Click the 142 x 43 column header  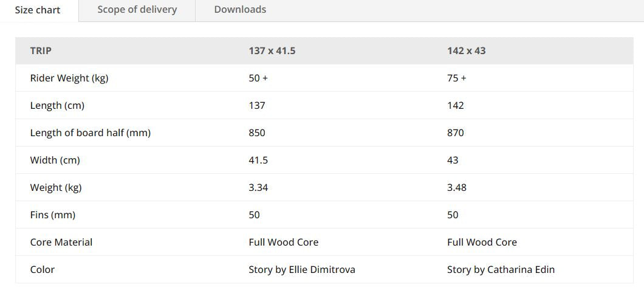[467, 51]
